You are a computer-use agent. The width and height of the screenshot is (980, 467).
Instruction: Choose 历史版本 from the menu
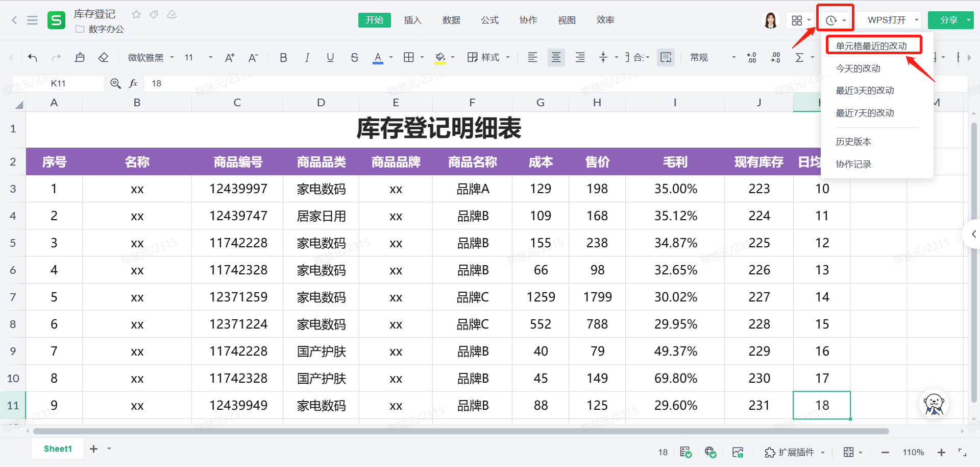coord(853,142)
